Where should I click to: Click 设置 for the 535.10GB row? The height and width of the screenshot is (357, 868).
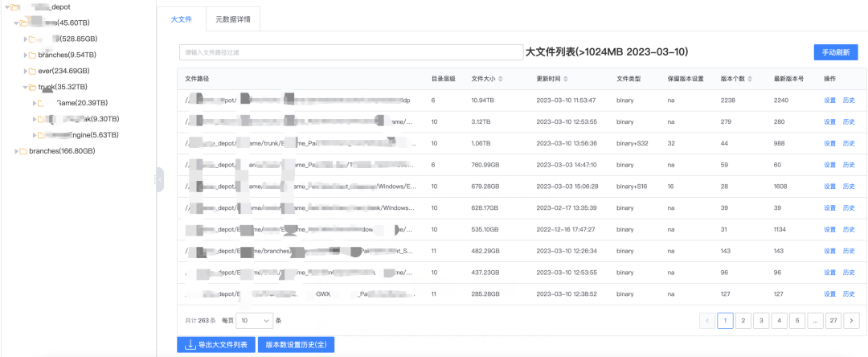829,230
